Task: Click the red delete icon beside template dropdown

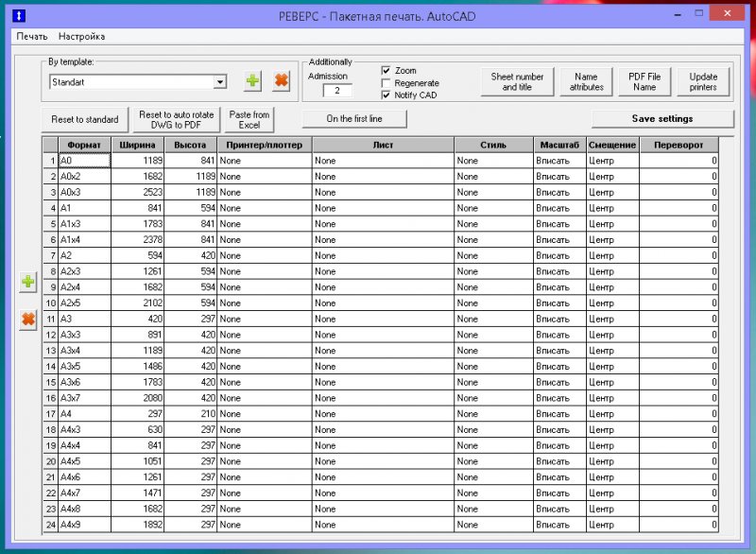Action: [x=281, y=80]
